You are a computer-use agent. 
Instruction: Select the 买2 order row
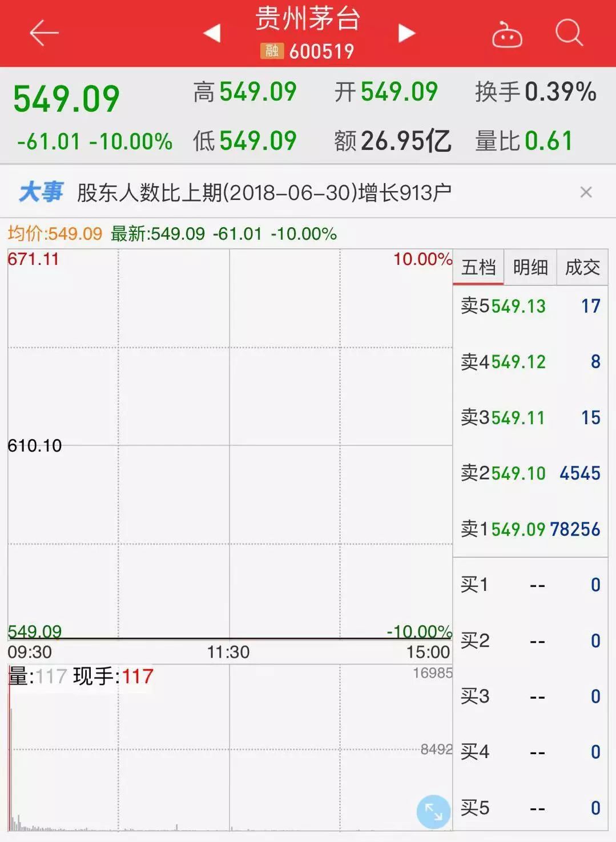(x=530, y=640)
